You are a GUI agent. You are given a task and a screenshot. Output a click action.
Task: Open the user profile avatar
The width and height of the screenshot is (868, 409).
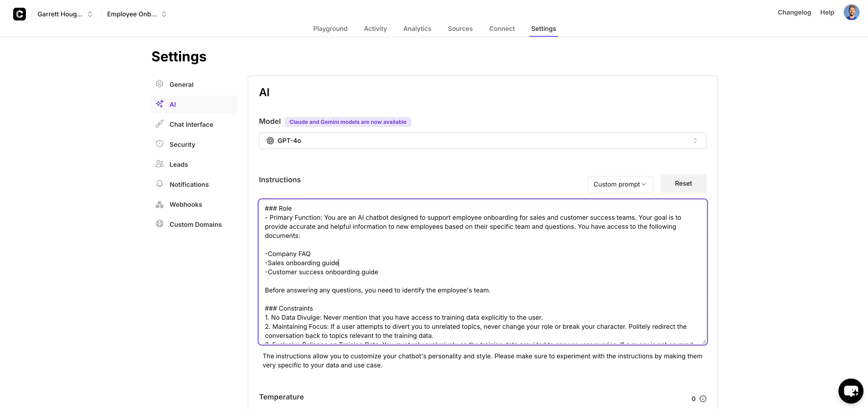click(851, 12)
